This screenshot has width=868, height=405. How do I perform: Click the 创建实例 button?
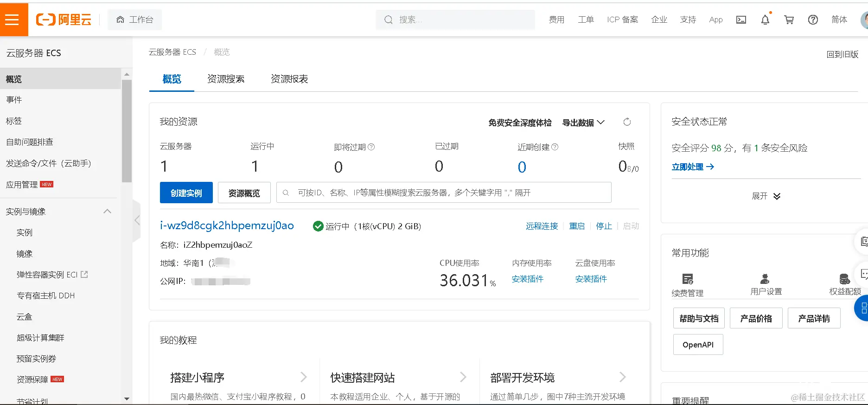186,193
